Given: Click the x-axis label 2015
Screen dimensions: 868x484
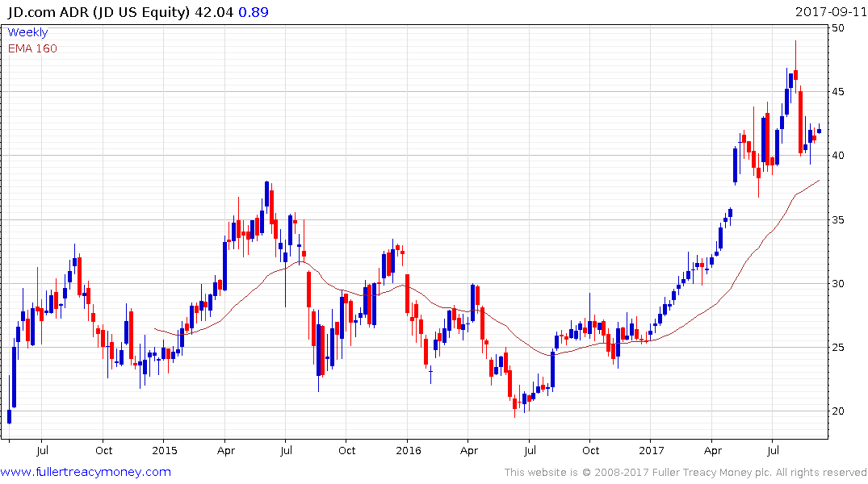Looking at the screenshot, I should pyautogui.click(x=165, y=450).
